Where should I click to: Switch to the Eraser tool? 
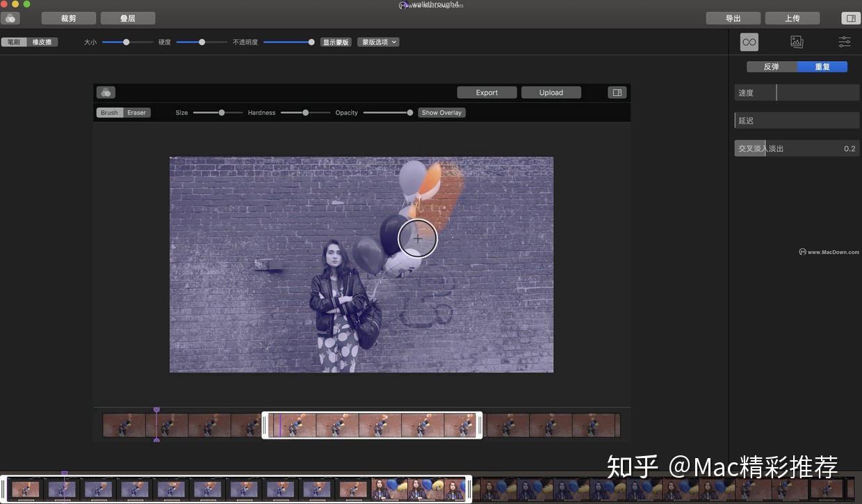tap(136, 112)
